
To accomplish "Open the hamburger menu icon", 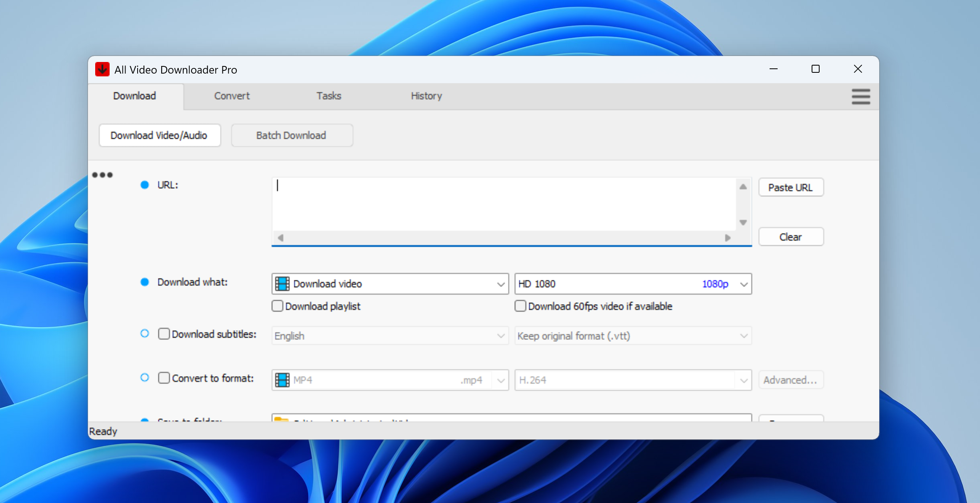I will [x=861, y=96].
